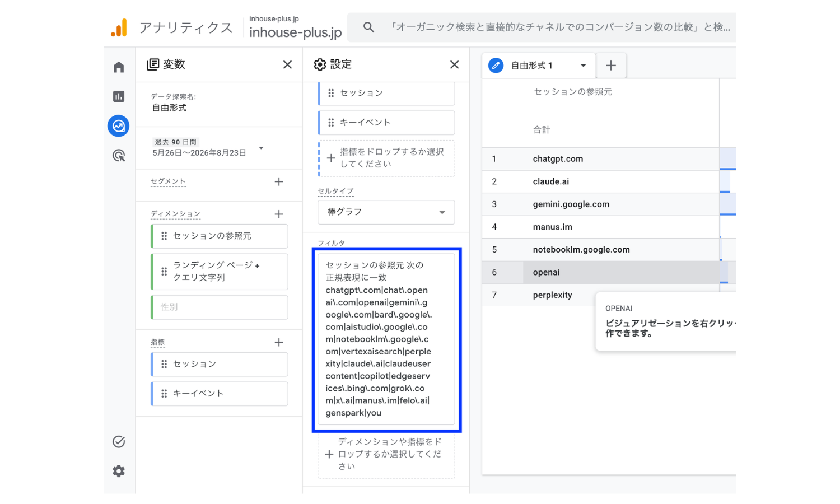
Task: Grab drag handle of セッション in 変数 panel
Action: click(164, 364)
